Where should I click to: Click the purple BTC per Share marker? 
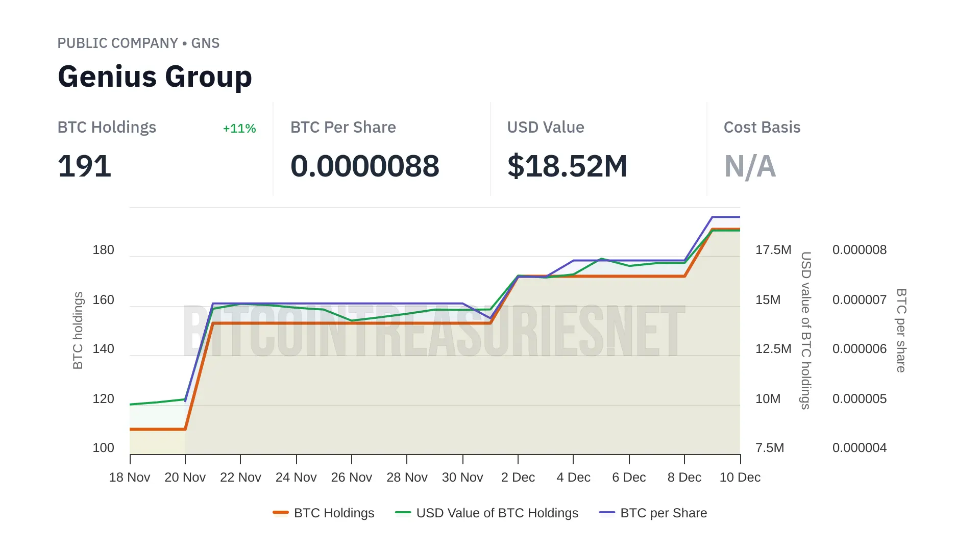coord(607,512)
